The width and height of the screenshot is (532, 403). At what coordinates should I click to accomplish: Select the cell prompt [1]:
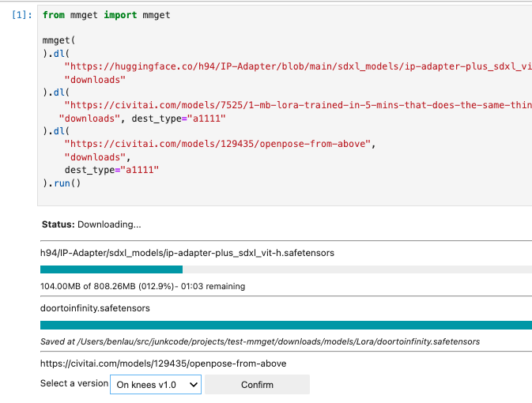(21, 15)
